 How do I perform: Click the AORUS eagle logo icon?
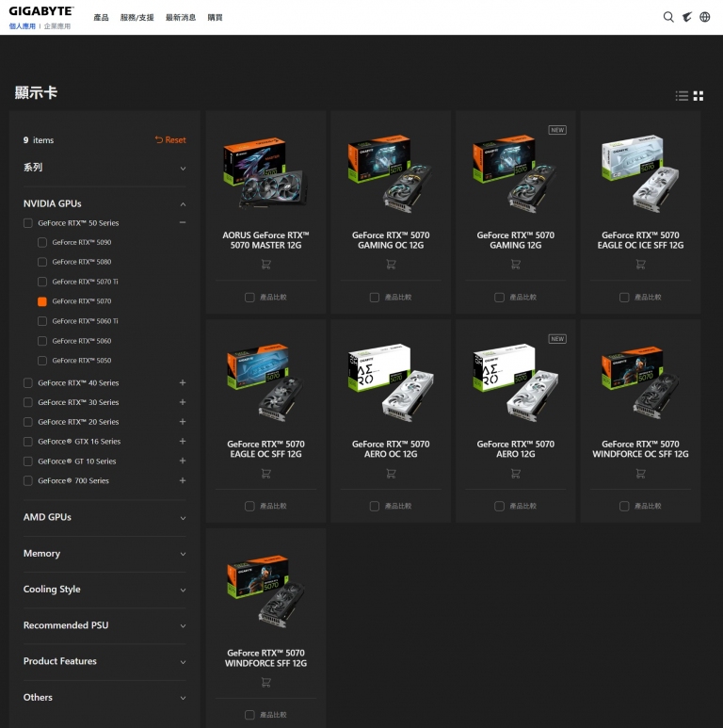(687, 17)
